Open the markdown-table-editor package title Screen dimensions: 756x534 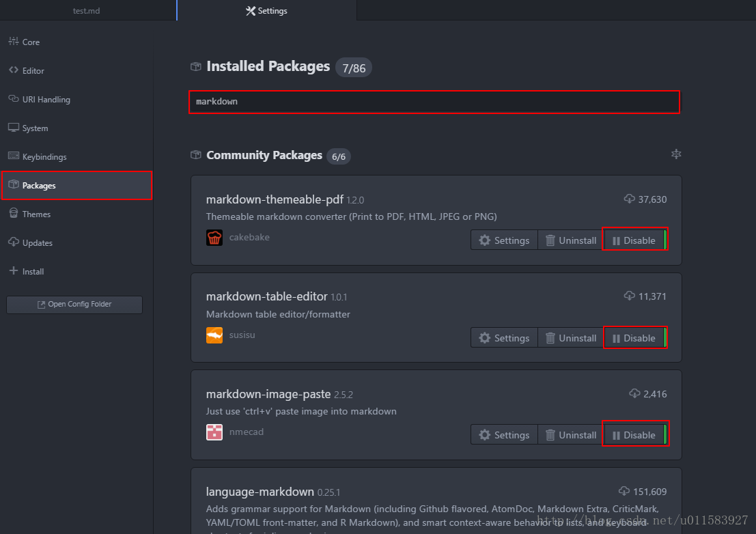pyautogui.click(x=266, y=296)
